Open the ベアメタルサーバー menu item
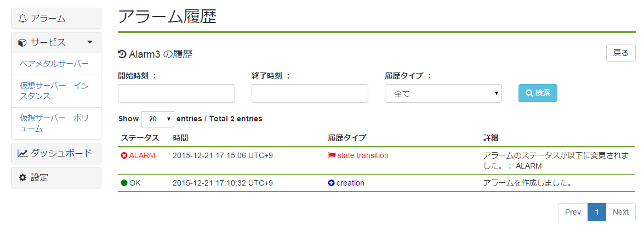Viewport: 644px width, 235px height. click(x=54, y=64)
